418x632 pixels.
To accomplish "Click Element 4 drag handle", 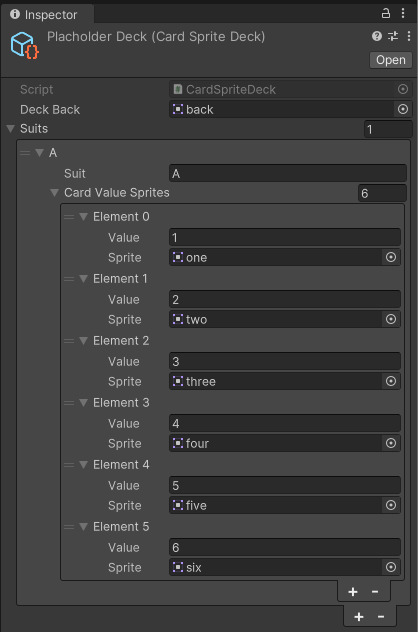I will coord(69,465).
